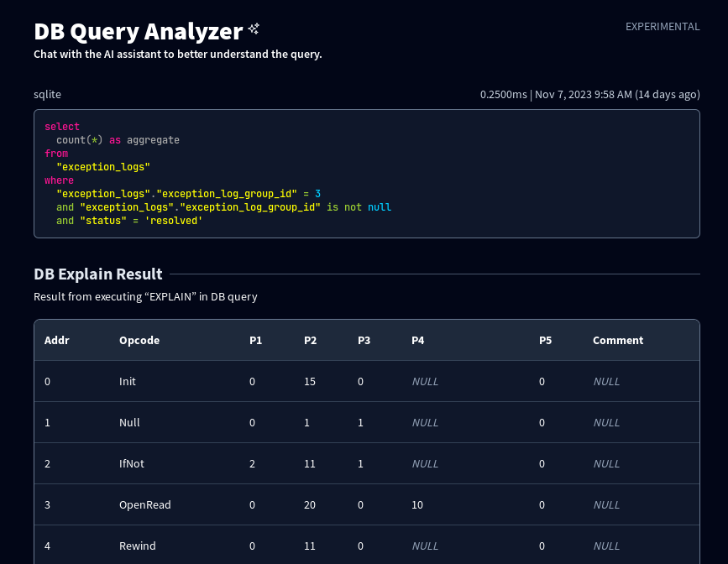Screen dimensions: 728x564
Task: Click the P4 value 10 in OpenRead row
Action: point(417,504)
